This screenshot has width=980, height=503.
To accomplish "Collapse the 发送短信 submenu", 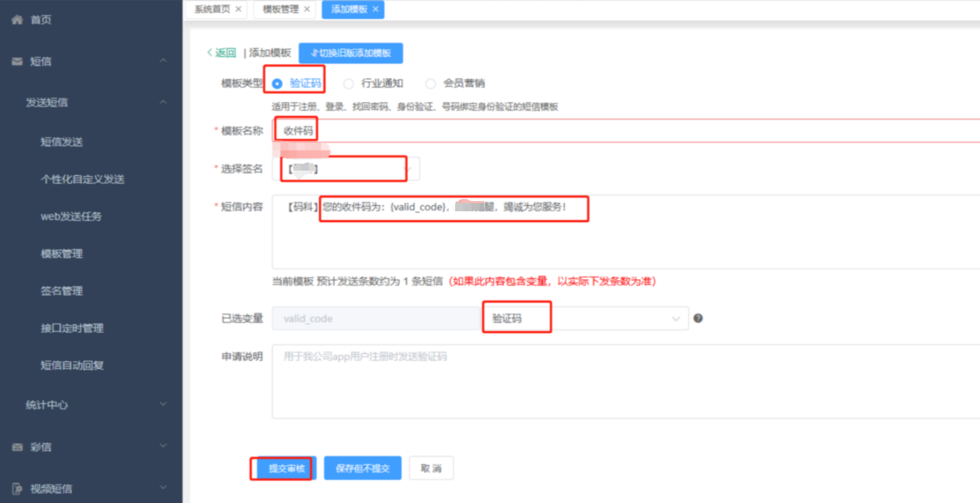I will (x=163, y=103).
